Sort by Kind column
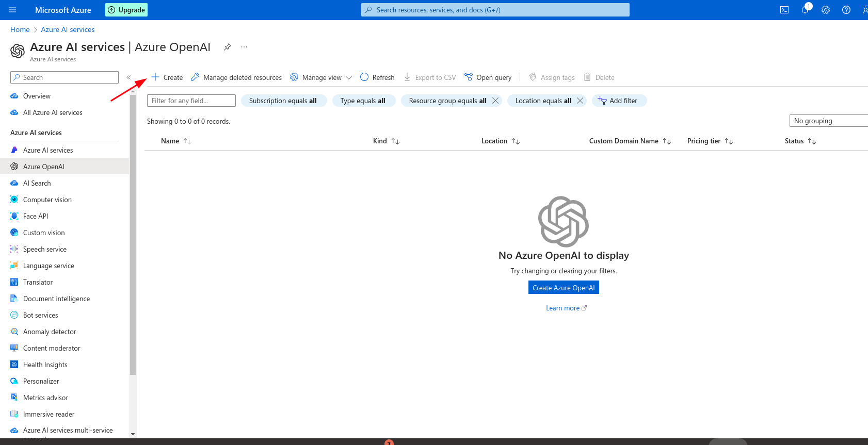 point(387,141)
